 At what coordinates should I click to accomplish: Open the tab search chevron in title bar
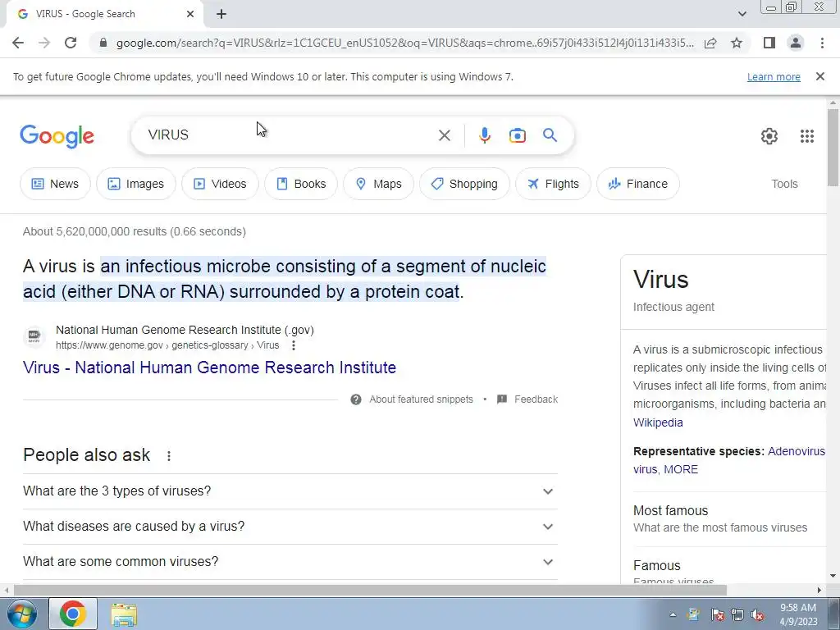[x=742, y=14]
